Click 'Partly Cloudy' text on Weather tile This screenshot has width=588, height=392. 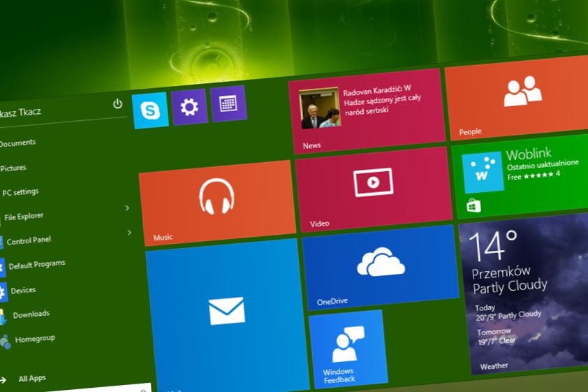(x=510, y=286)
